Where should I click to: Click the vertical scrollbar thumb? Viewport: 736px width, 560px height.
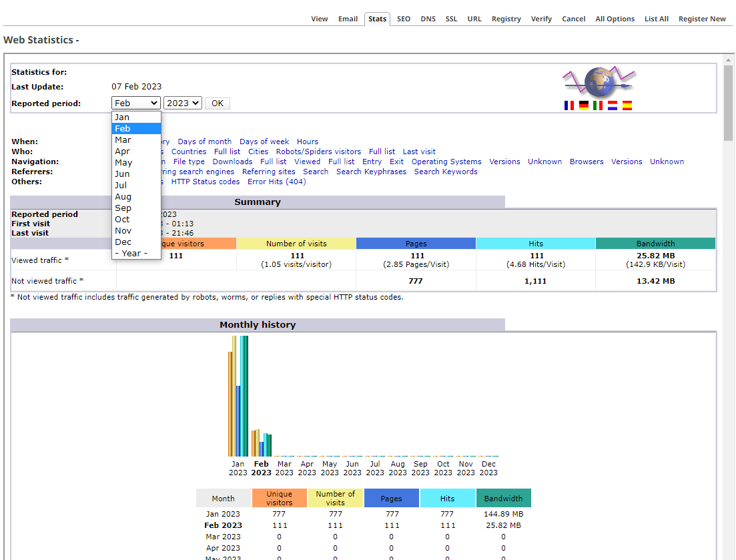coord(728,103)
